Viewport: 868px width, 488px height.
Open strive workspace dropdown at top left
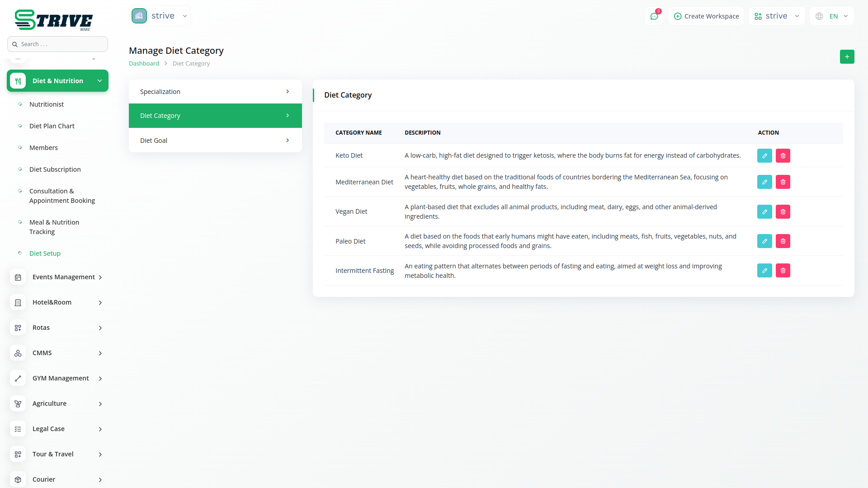(x=160, y=16)
